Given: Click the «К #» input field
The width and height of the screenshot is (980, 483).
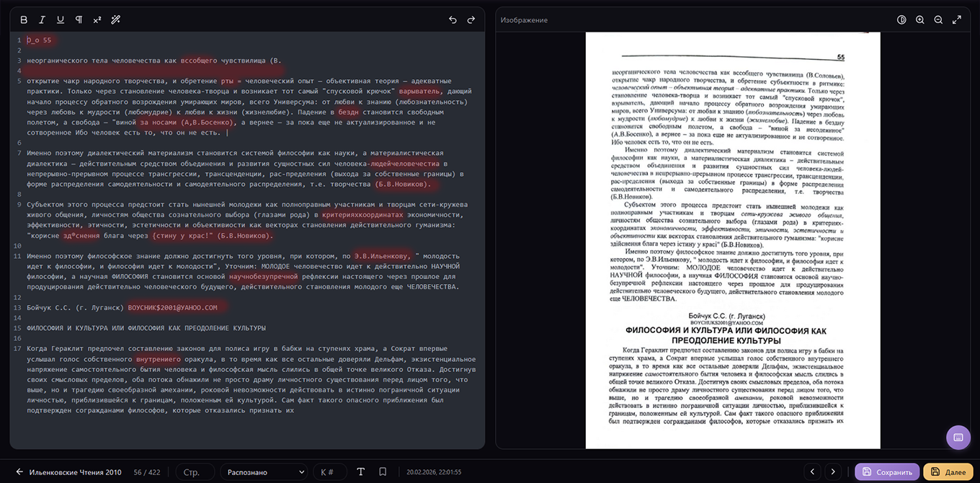Looking at the screenshot, I should 329,472.
